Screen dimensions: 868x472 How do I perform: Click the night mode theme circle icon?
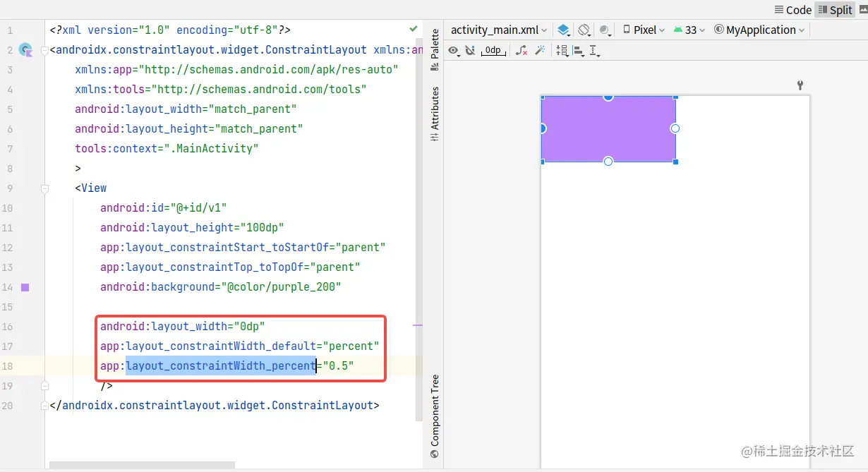604,29
